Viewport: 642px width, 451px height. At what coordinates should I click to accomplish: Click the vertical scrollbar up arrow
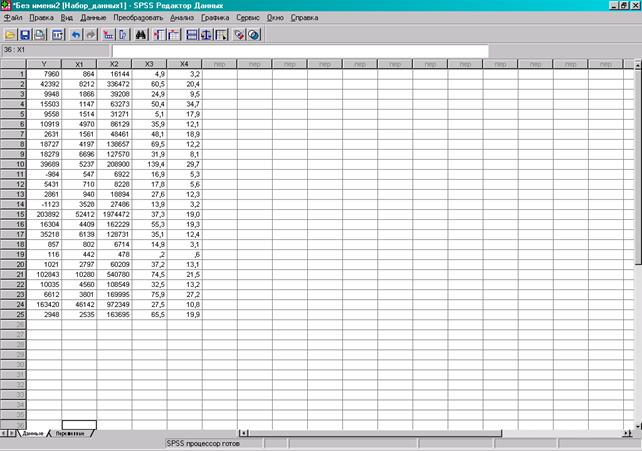pyautogui.click(x=637, y=65)
